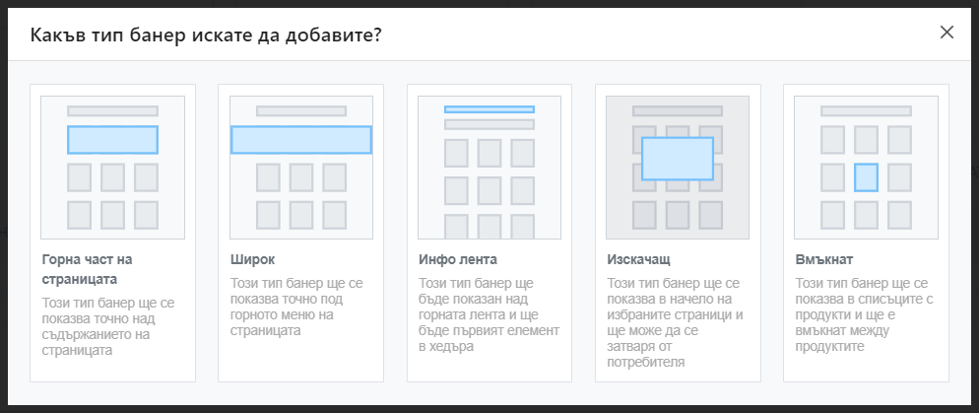Click the small blue square in 'Вмъкнат' preview
The height and width of the screenshot is (413, 980).
(x=866, y=177)
